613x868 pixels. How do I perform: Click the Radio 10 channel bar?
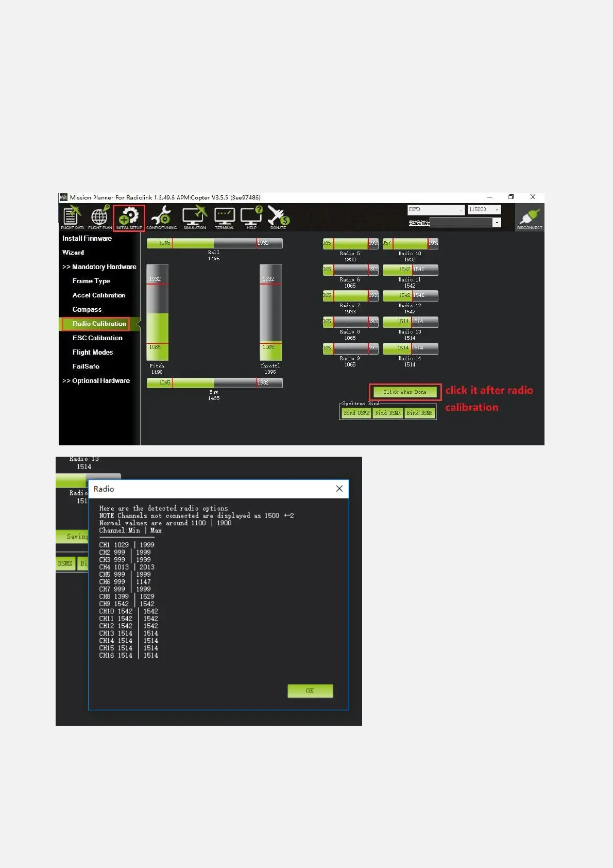(410, 243)
